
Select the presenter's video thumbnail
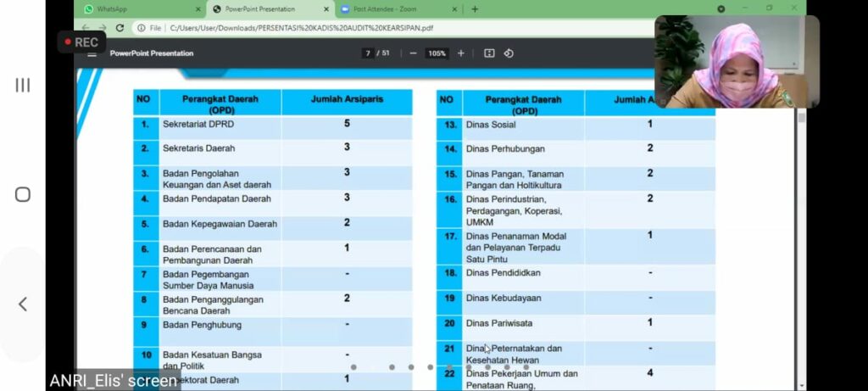[x=736, y=62]
